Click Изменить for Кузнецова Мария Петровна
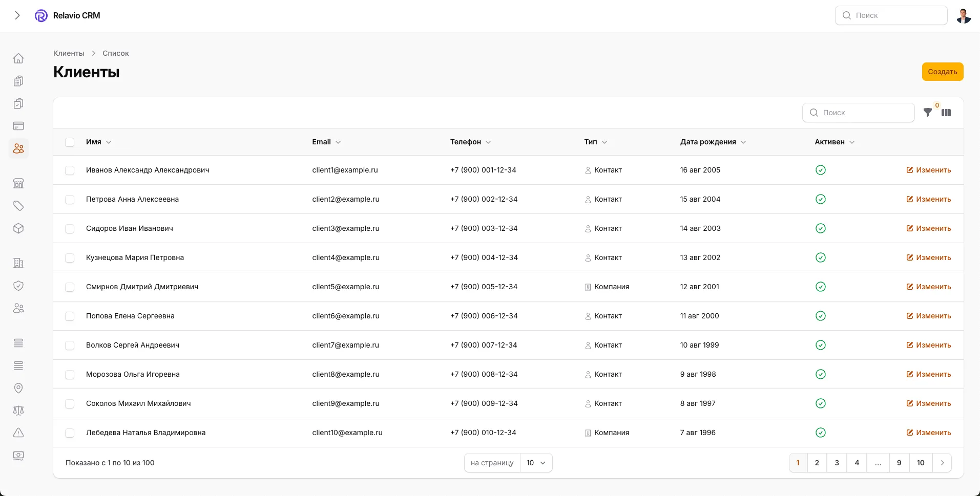This screenshot has width=980, height=496. pyautogui.click(x=928, y=257)
